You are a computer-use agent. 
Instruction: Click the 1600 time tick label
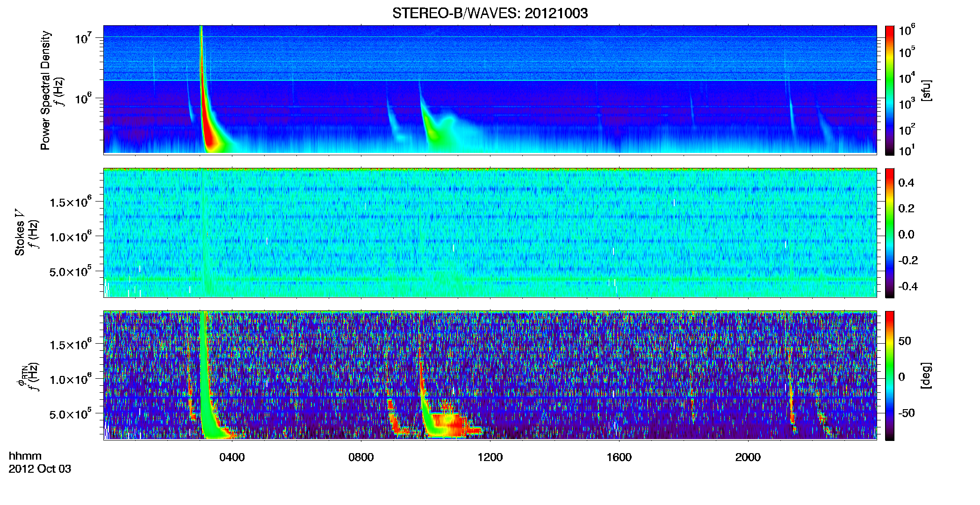[619, 457]
